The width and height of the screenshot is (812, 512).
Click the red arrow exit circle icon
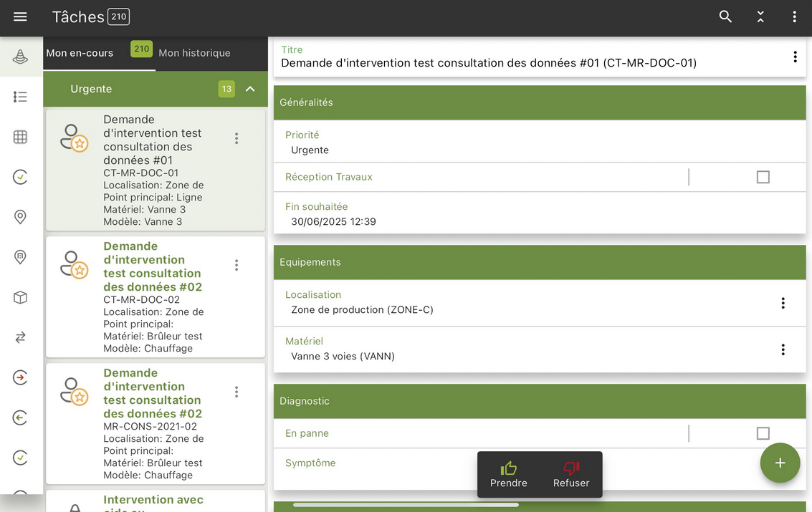click(x=20, y=377)
